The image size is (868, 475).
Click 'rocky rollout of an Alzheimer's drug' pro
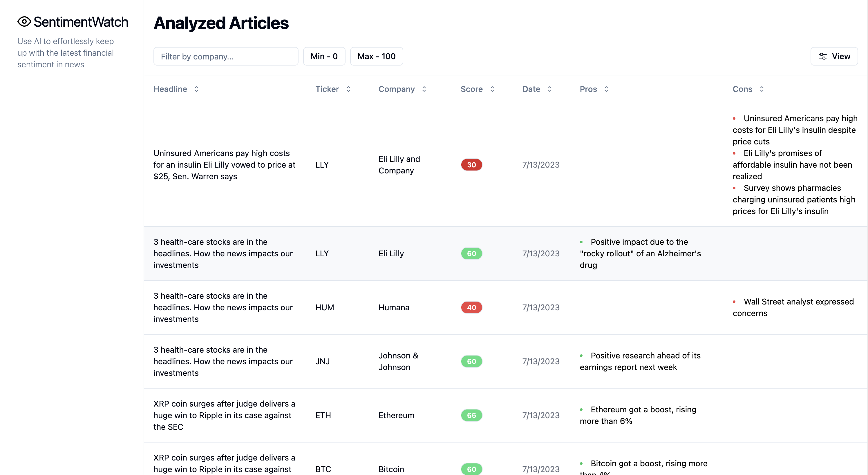pos(640,253)
